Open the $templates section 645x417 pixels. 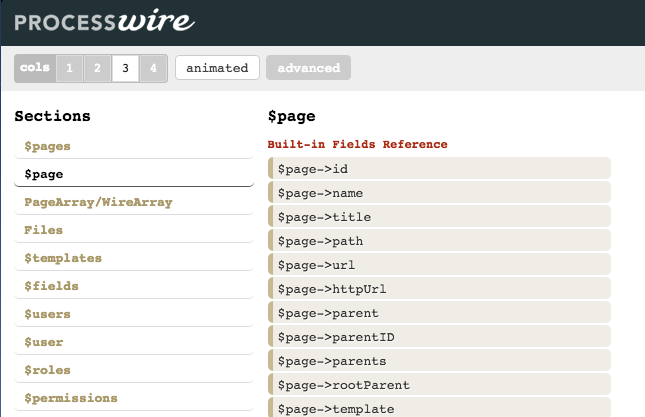click(134, 258)
